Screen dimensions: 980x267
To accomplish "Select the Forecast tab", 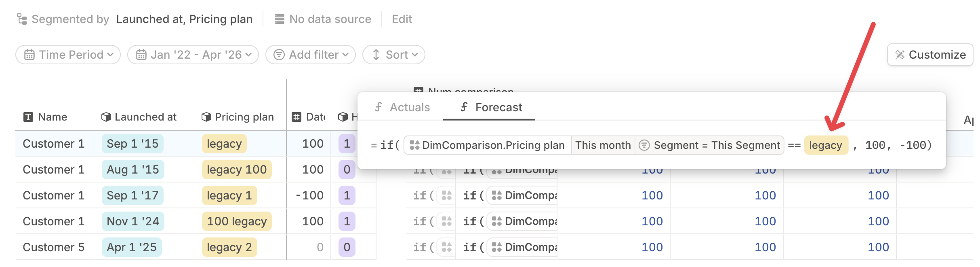I will coord(490,107).
